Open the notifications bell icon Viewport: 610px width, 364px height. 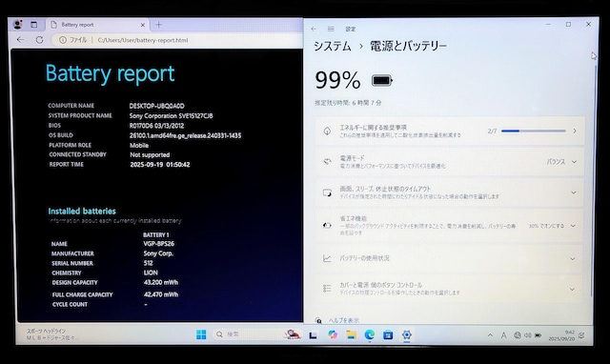tap(581, 335)
